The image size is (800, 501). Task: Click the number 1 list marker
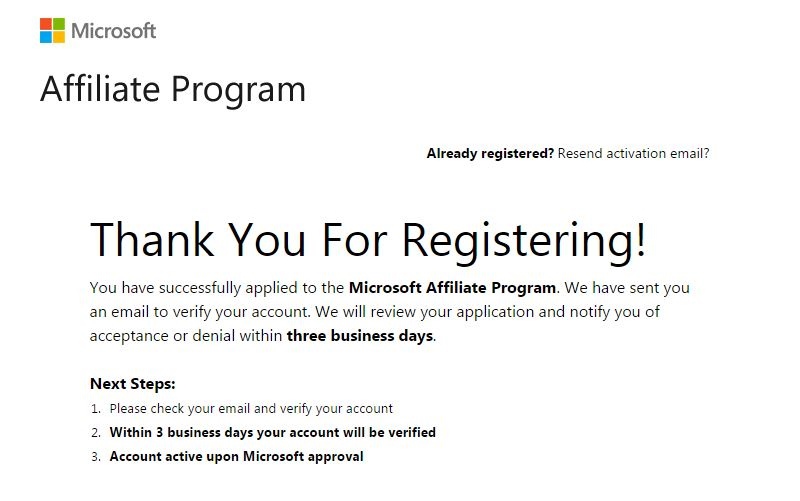[x=96, y=409]
